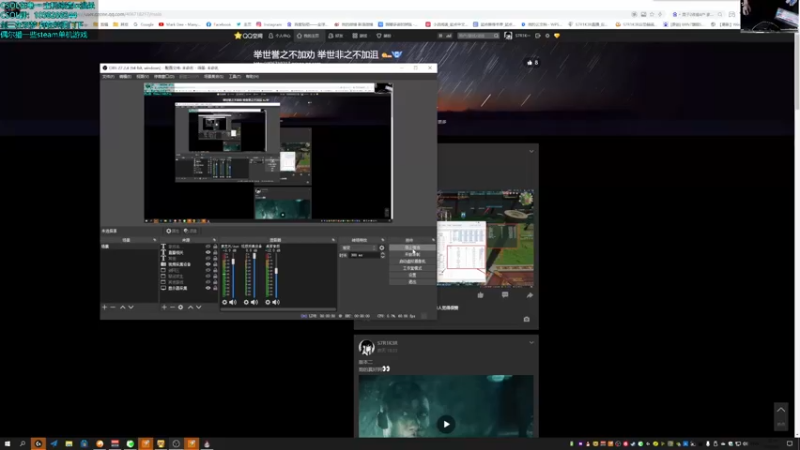Play the video in the STR1K3R post

[x=446, y=424]
